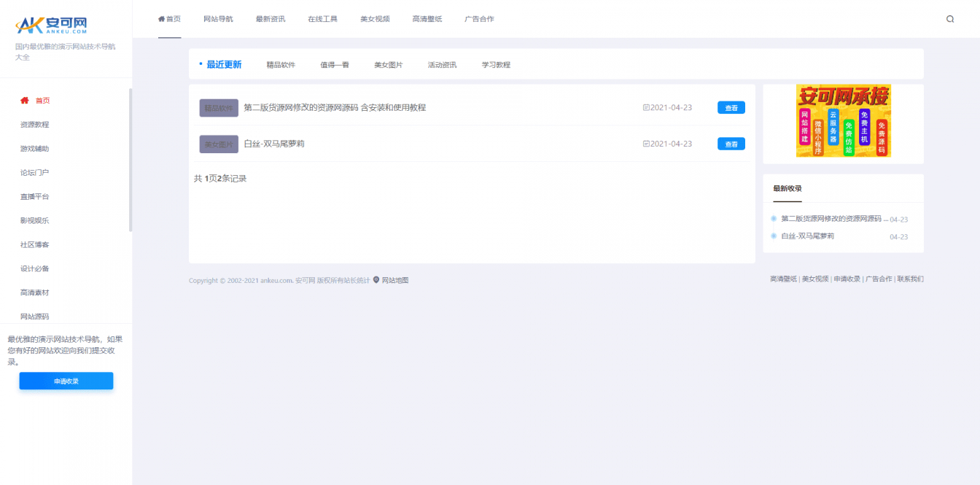Open the 学习教程 tab
The image size is (980, 485).
[x=497, y=64]
